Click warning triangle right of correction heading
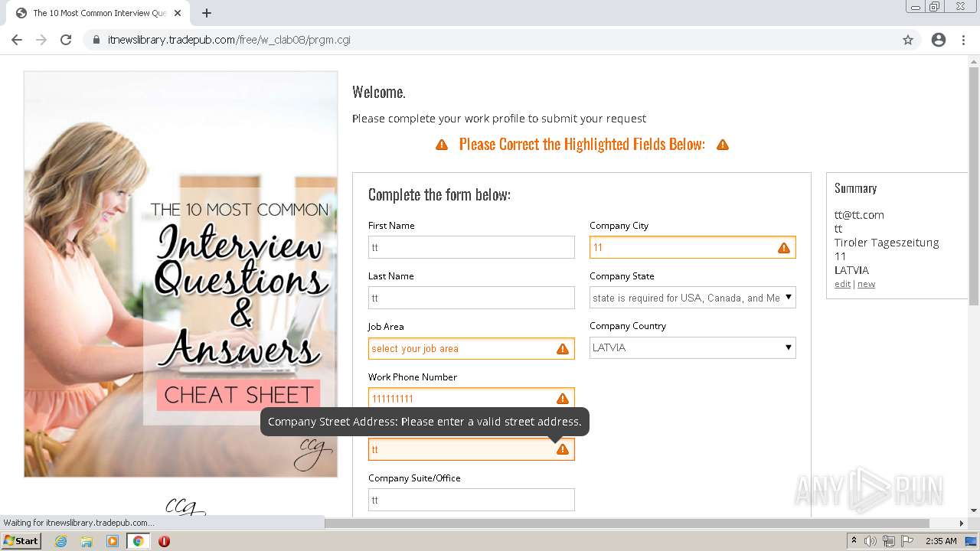This screenshot has height=551, width=980. point(723,145)
